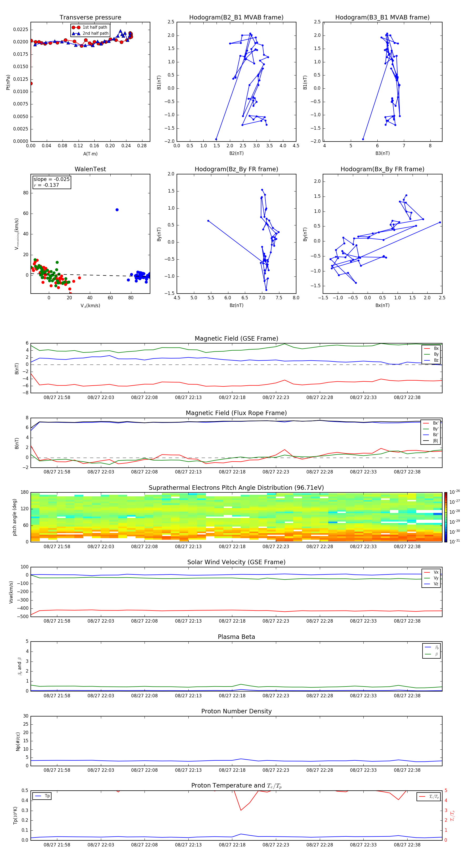Click the 'Magnetic Field (GSE Frame)' title

pos(236,339)
